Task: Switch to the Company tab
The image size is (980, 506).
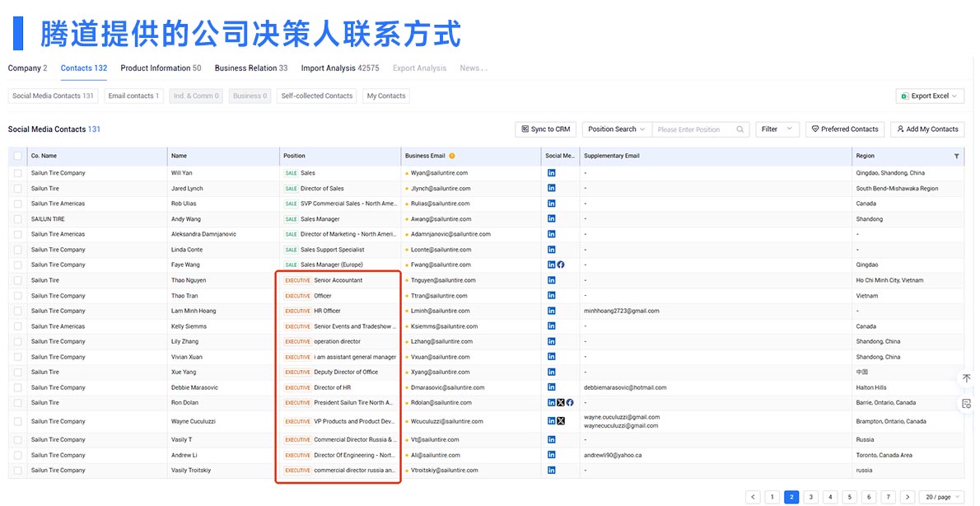Action: coord(27,68)
